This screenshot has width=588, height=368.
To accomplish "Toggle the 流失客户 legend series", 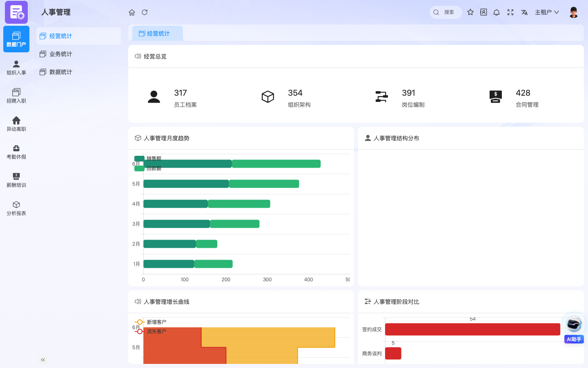I will pos(150,332).
